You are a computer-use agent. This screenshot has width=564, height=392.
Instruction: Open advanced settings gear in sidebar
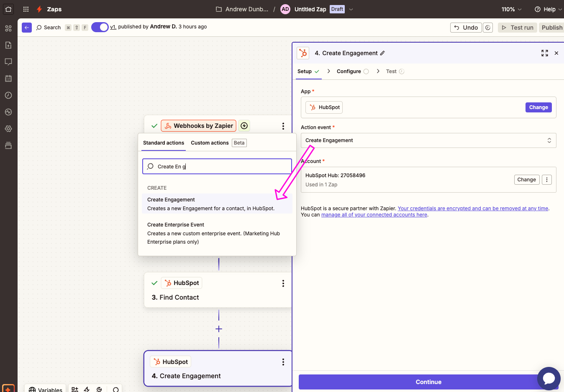(8, 129)
